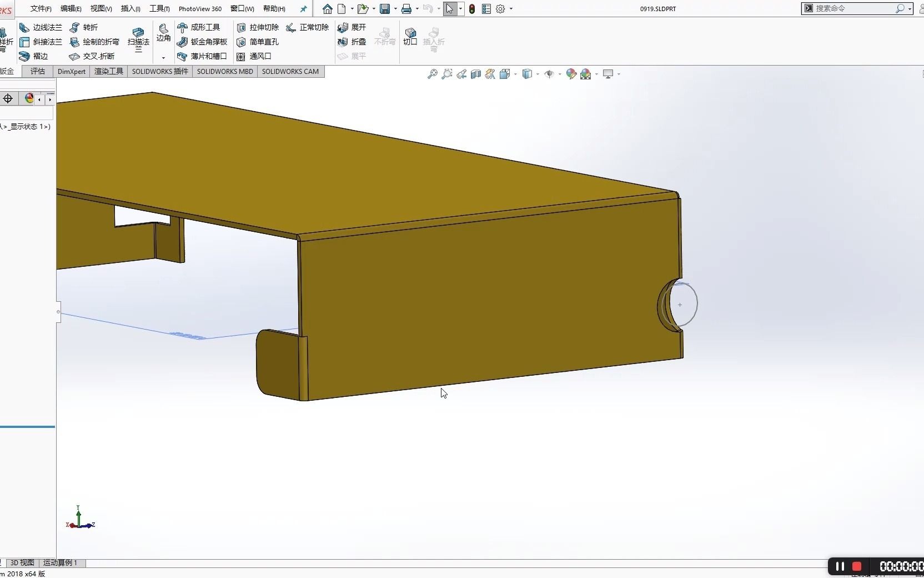Activate the 剖面视图 (Section View) icon
The width and height of the screenshot is (924, 578).
click(476, 74)
